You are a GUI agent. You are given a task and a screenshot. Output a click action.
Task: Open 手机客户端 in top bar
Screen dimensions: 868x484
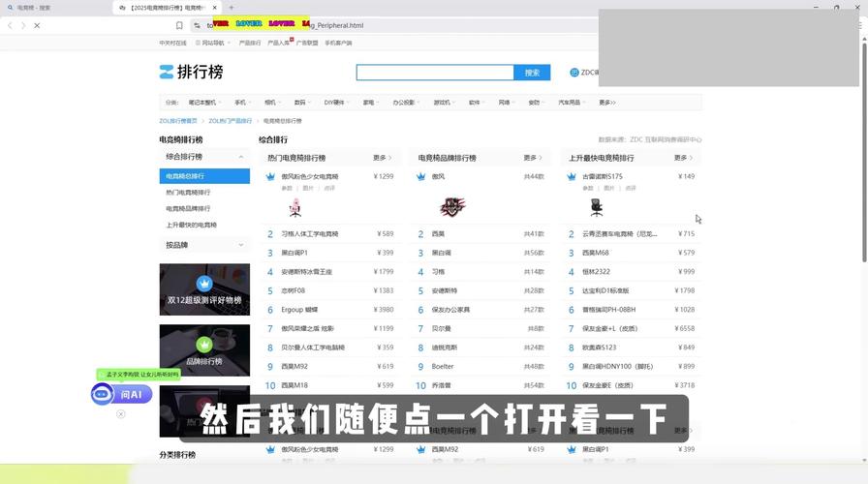tap(338, 43)
